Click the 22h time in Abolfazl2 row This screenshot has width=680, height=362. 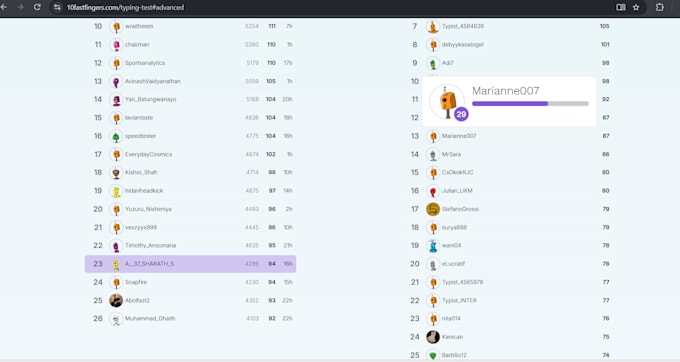pyautogui.click(x=288, y=300)
